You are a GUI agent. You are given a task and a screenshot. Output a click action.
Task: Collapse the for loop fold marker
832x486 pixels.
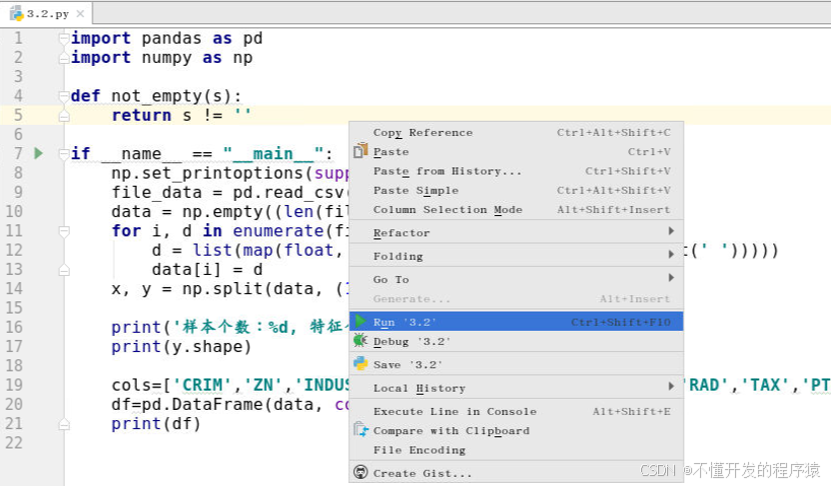click(64, 231)
